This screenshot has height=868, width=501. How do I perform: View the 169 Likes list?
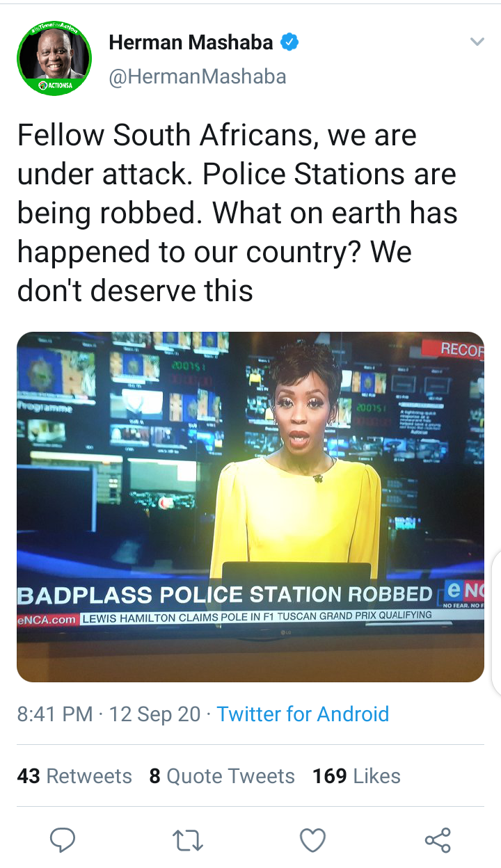(356, 775)
